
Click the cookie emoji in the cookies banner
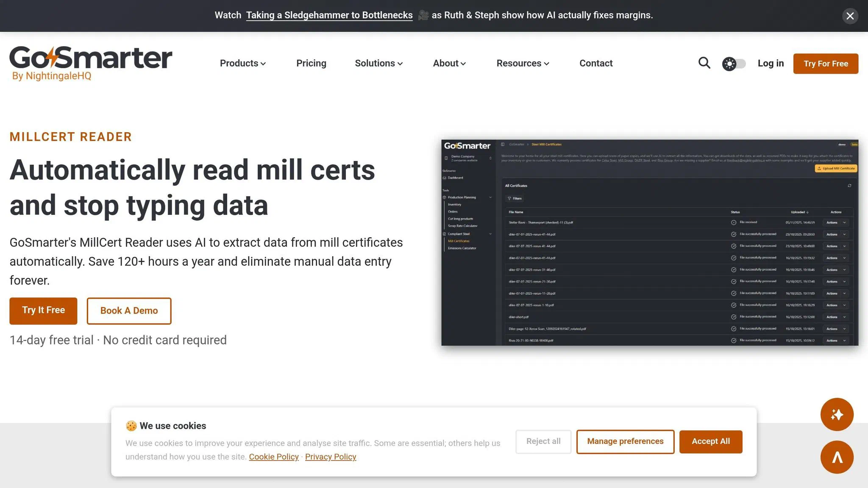[131, 426]
